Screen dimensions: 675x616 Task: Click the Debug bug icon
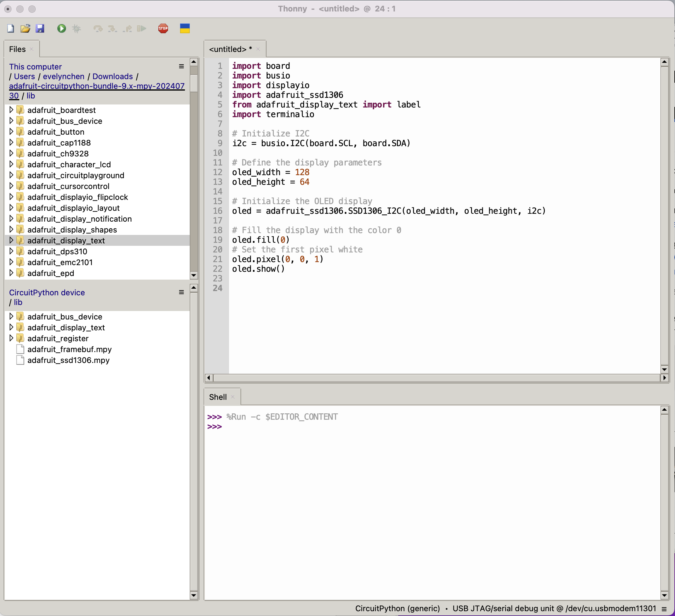click(x=76, y=28)
